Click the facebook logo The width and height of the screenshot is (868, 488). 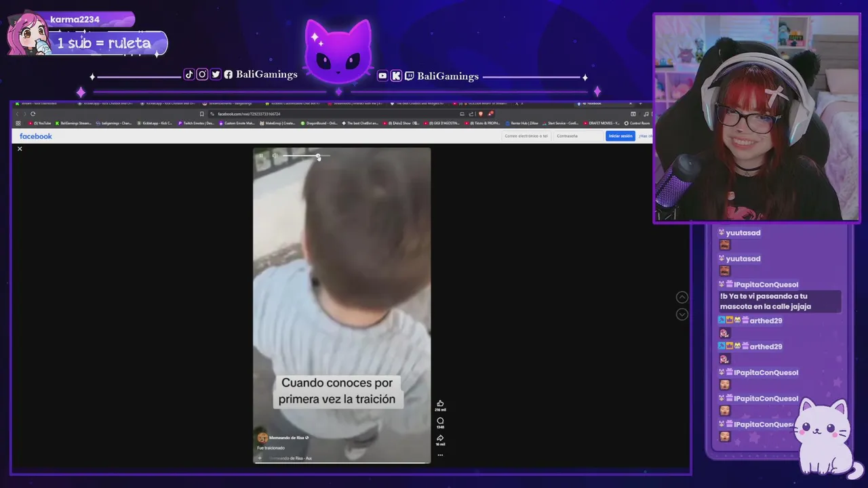(36, 136)
